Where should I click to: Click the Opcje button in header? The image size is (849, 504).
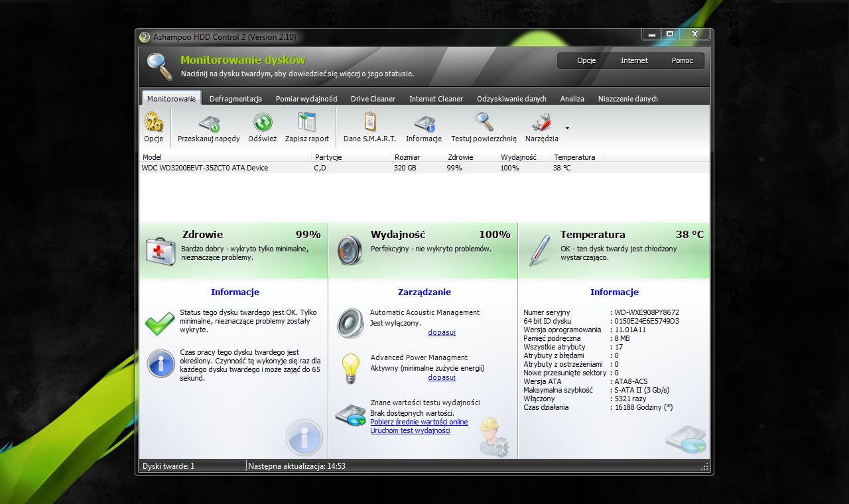(x=586, y=60)
